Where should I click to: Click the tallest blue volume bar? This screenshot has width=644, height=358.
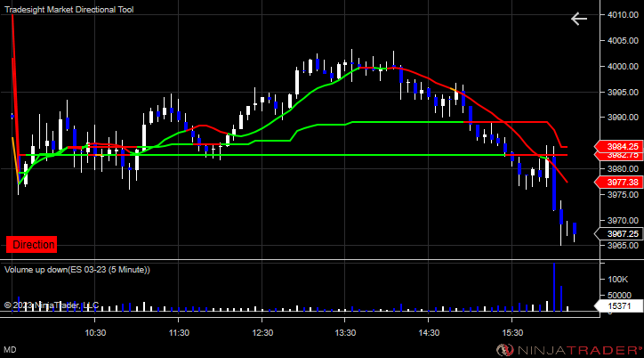point(554,288)
